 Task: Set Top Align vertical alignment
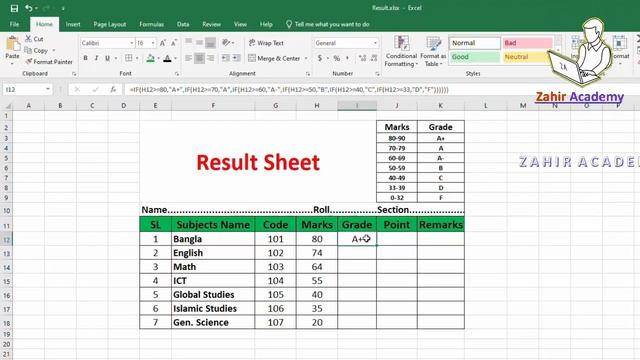[x=188, y=42]
